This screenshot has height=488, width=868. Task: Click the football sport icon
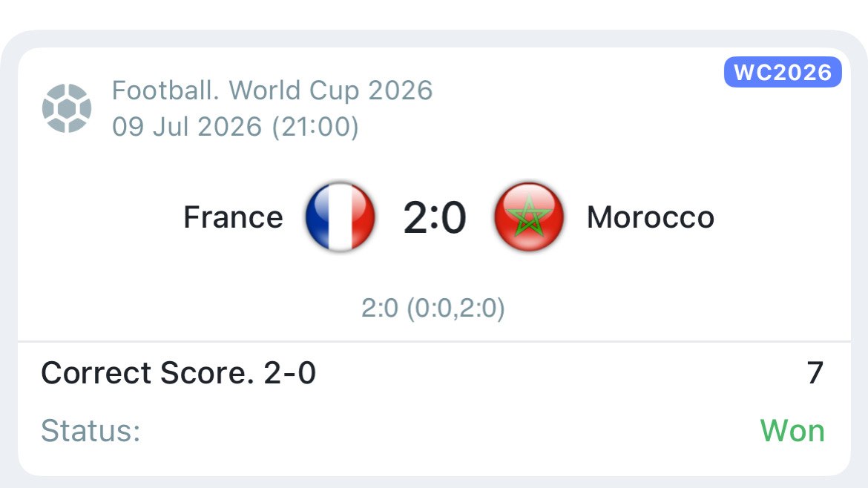point(67,108)
